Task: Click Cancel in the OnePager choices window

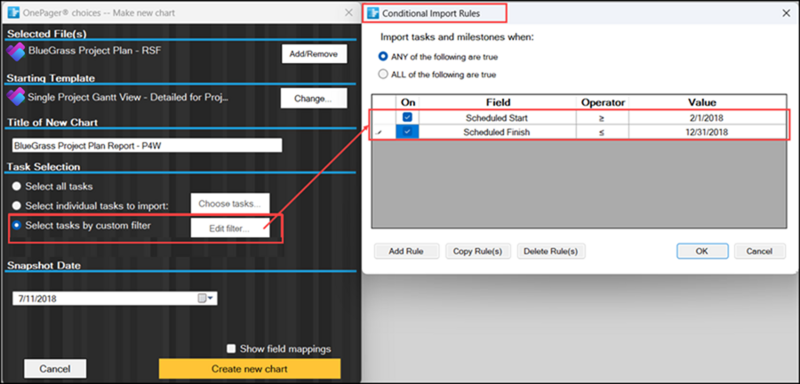Action: coord(55,369)
